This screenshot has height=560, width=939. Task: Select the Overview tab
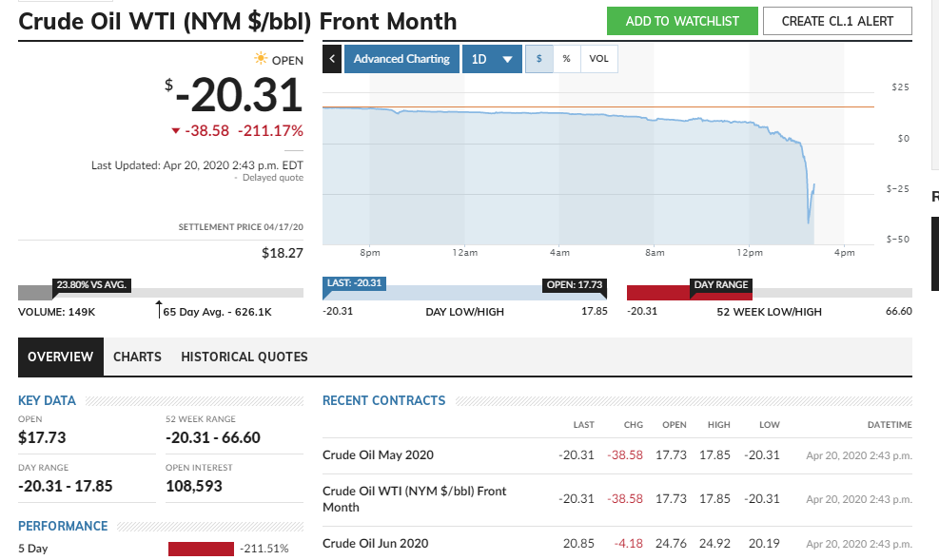[60, 357]
